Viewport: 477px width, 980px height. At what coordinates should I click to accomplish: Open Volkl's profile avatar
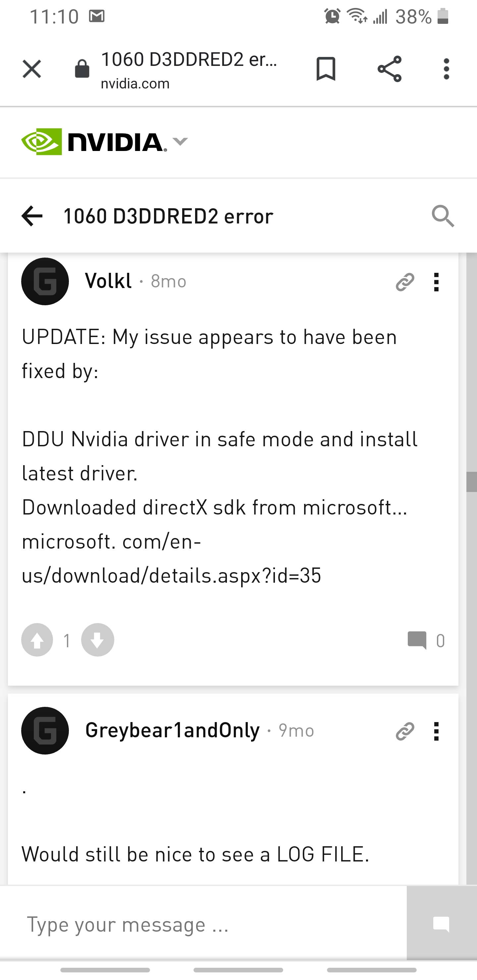[x=45, y=281]
